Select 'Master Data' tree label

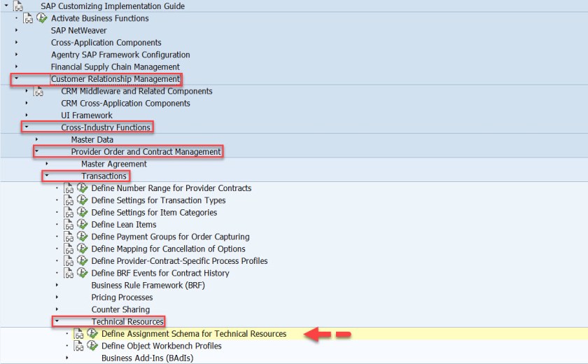pyautogui.click(x=92, y=139)
